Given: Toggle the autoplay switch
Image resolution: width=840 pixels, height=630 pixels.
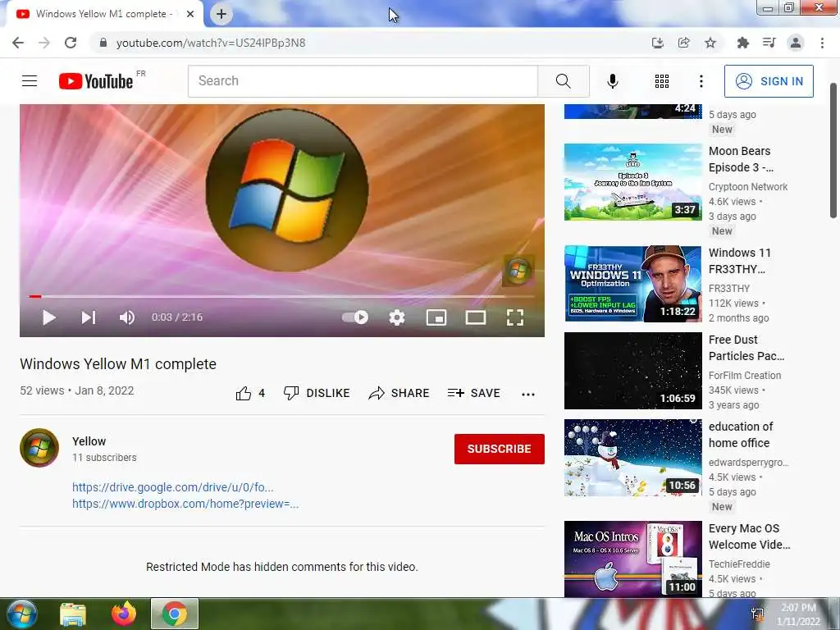Looking at the screenshot, I should click(x=355, y=317).
